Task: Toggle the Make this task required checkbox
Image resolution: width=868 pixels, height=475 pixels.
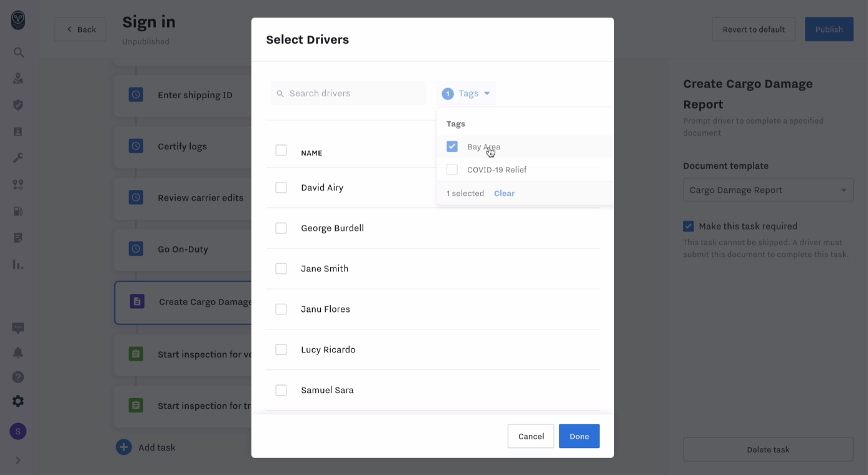Action: tap(689, 226)
